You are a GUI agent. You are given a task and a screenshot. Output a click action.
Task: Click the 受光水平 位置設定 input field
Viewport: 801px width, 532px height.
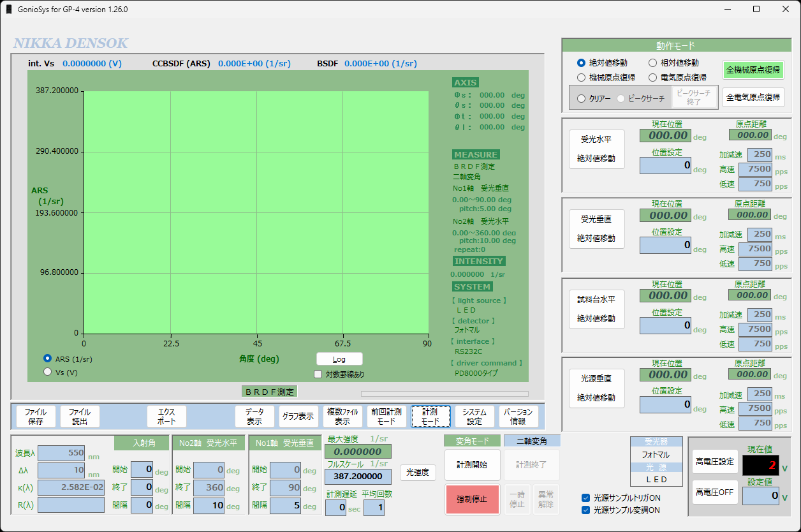click(x=666, y=165)
